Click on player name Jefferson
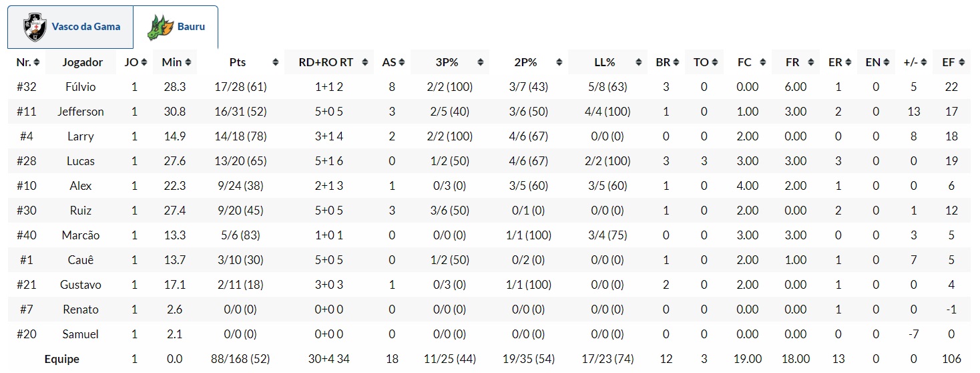Screen dimensions: 980x373 (x=82, y=112)
